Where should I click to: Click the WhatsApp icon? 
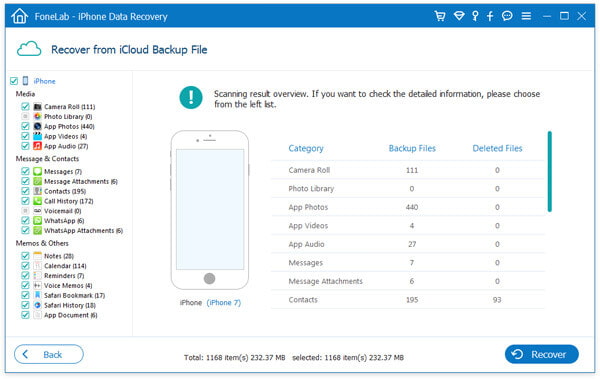(37, 221)
